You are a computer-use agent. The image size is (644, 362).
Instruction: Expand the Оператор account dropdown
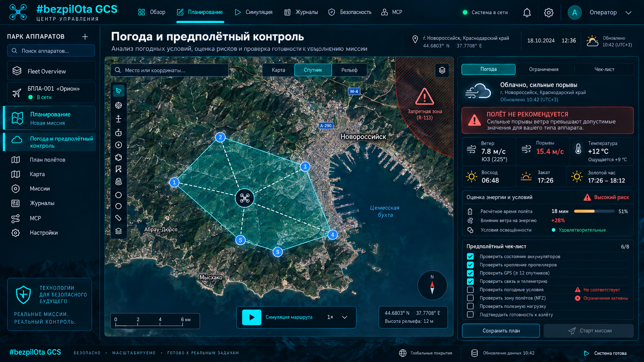pos(628,13)
